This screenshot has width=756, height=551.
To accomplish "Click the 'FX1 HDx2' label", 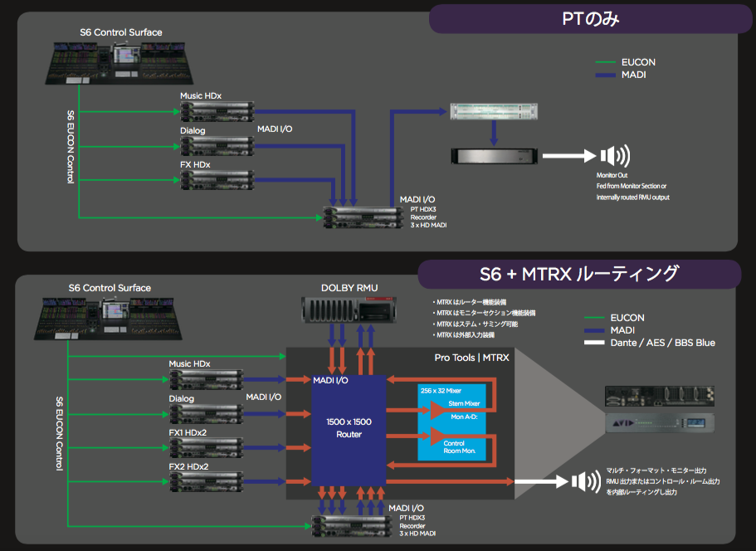I will tap(187, 432).
